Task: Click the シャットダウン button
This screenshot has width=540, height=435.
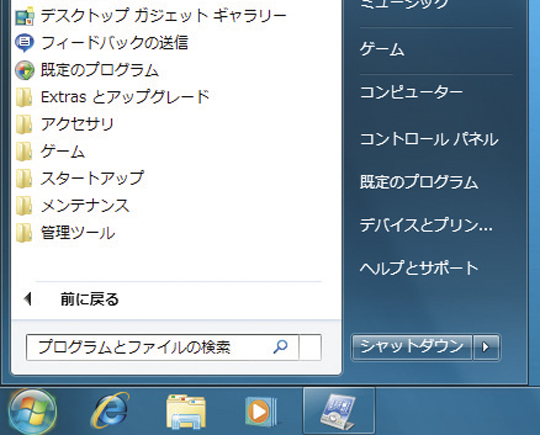Action: tap(412, 347)
